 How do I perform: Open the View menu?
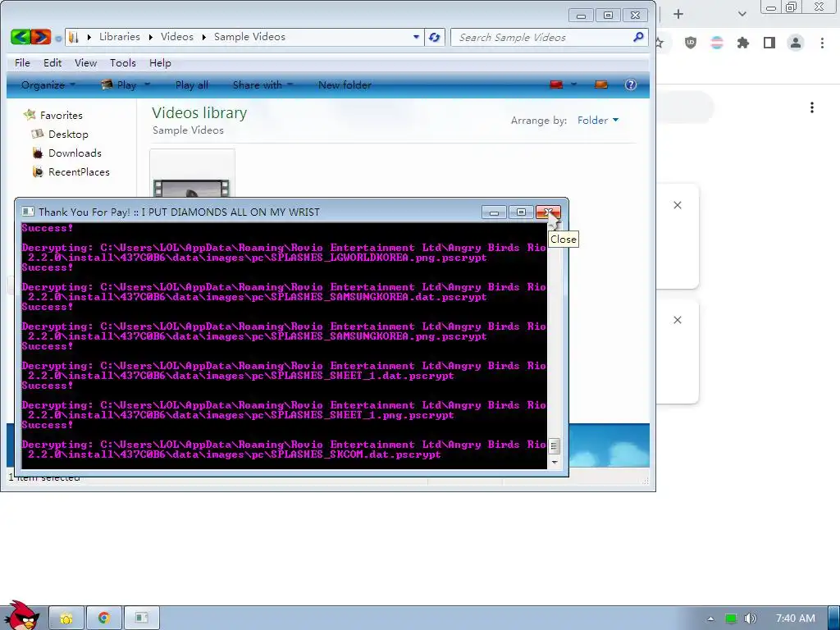[x=85, y=62]
